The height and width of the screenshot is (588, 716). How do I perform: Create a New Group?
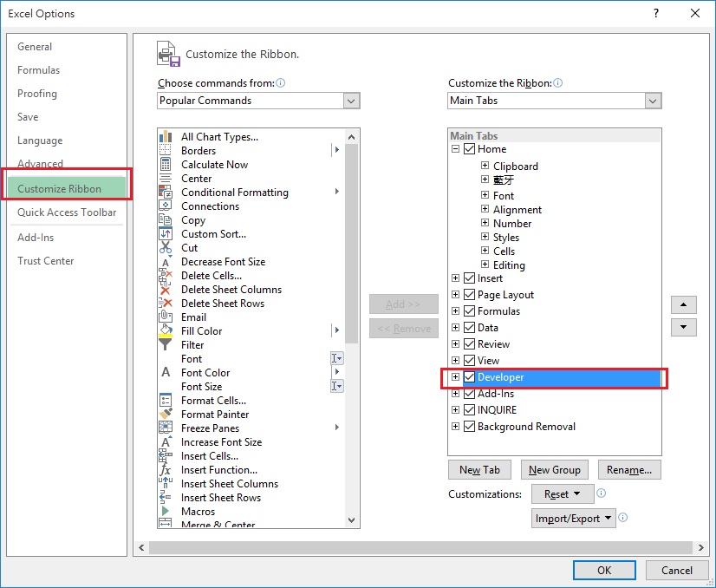(x=554, y=469)
